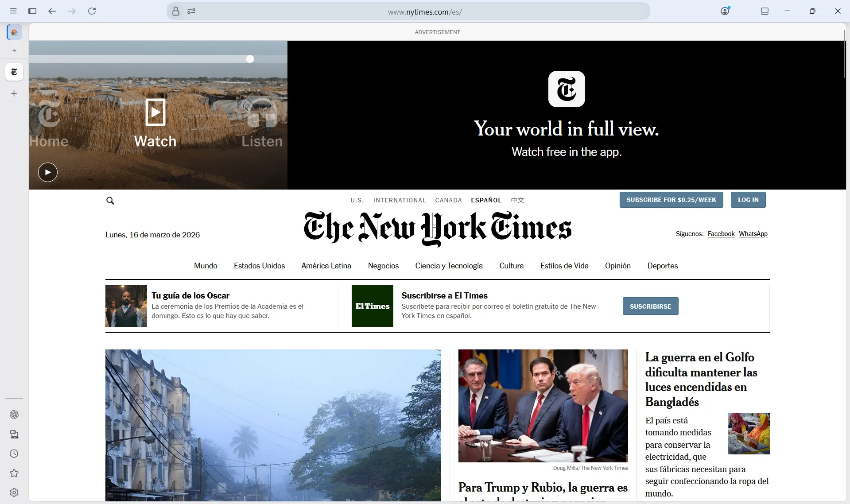Reload the current page
This screenshot has width=850, height=504.
point(92,11)
